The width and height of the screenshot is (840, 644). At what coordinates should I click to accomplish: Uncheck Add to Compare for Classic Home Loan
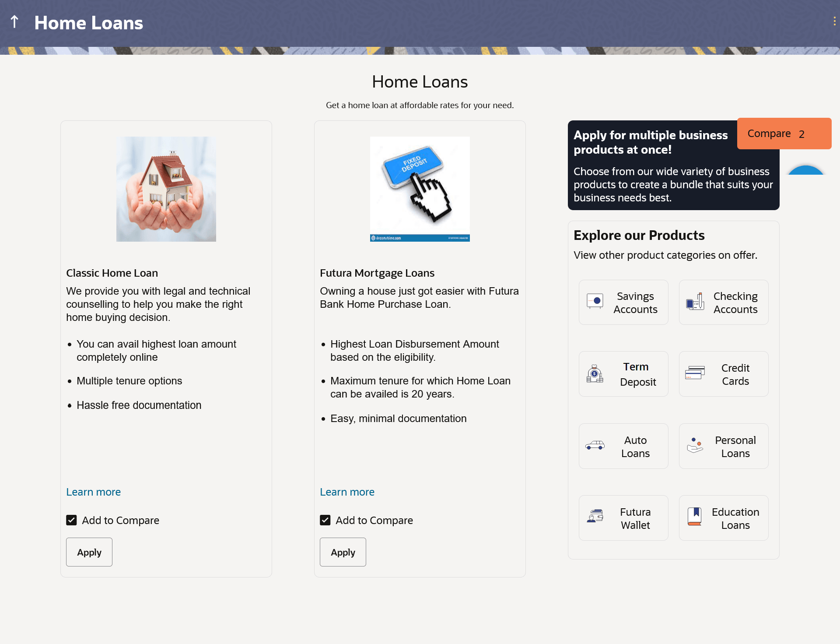click(71, 520)
